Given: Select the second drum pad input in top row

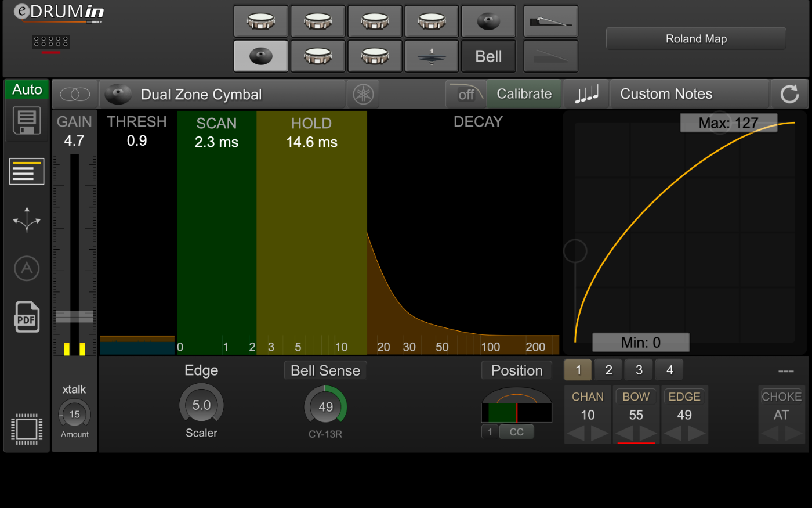Looking at the screenshot, I should point(318,21).
